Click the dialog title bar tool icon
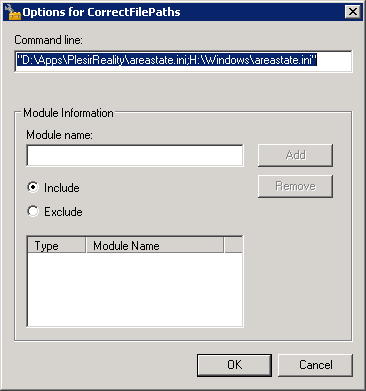Screen dimensions: 366x391 (13, 12)
